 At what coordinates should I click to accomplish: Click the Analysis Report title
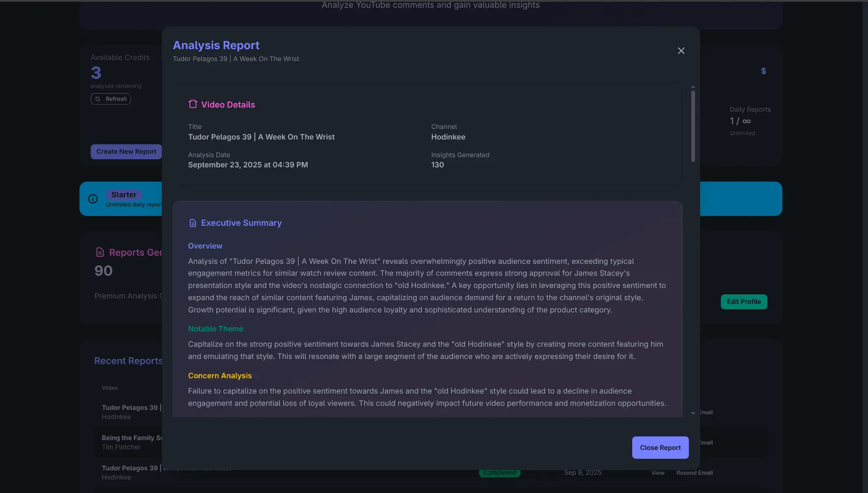(x=216, y=45)
